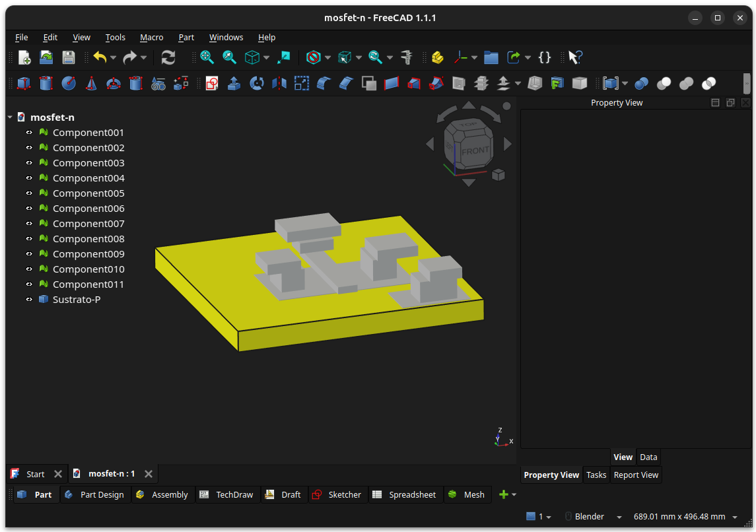Switch to the Spreadsheet workbench
The width and height of the screenshot is (756, 532).
(405, 495)
